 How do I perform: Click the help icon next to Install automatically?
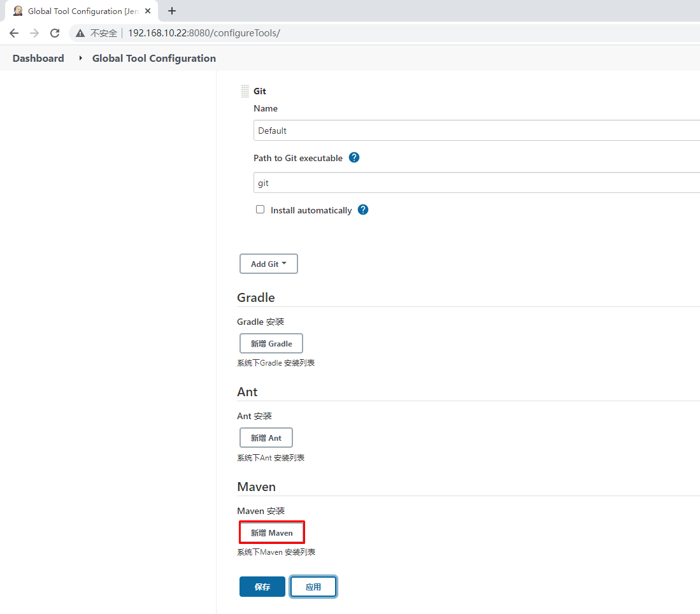click(363, 210)
